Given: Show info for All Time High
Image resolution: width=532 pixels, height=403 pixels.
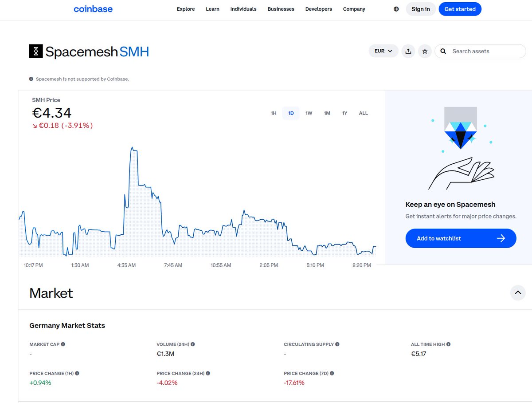Looking at the screenshot, I should coord(448,344).
